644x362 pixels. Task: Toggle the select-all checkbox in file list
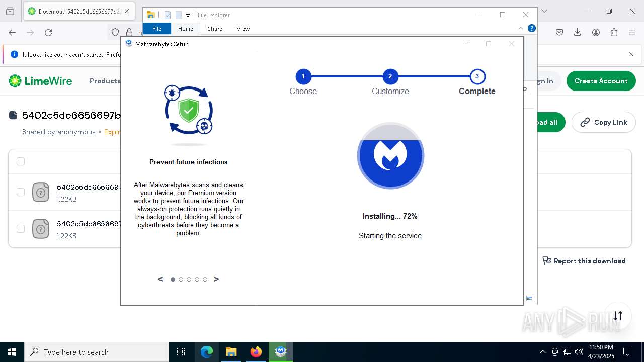point(21,161)
